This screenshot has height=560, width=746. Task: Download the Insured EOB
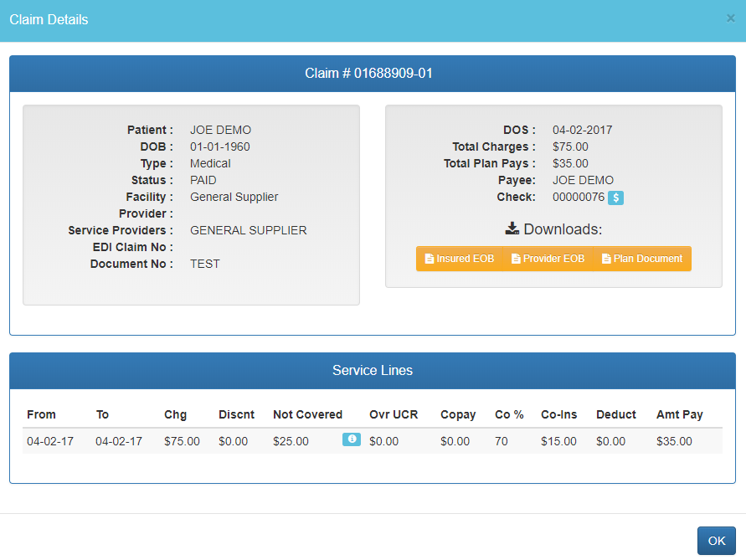[459, 259]
